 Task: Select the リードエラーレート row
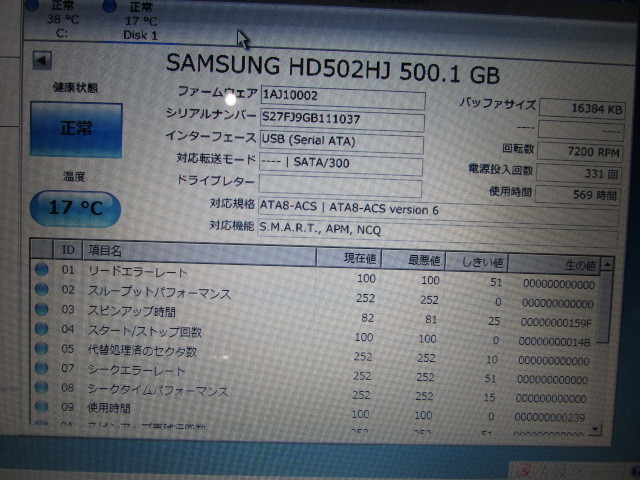tap(314, 276)
